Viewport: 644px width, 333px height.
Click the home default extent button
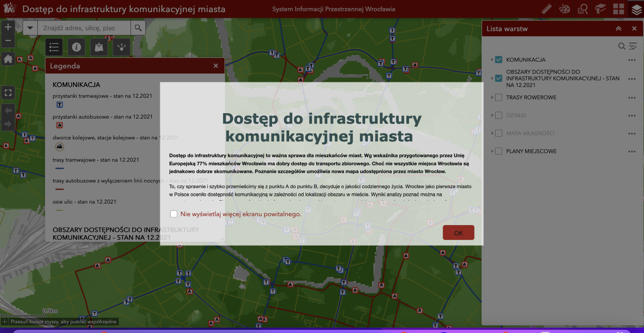tap(8, 59)
